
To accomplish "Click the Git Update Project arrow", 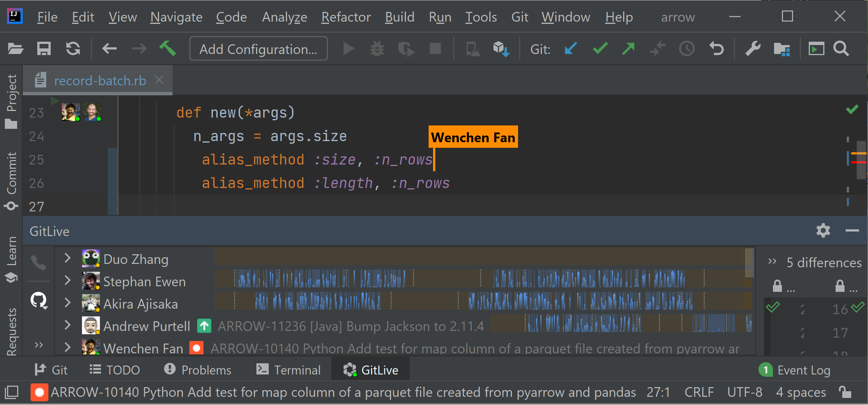I will click(x=571, y=49).
